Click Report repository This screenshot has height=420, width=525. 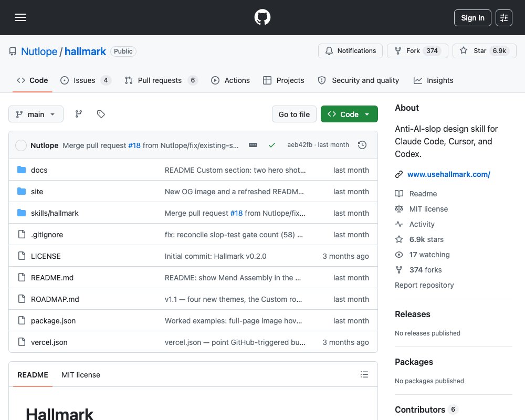pyautogui.click(x=424, y=285)
